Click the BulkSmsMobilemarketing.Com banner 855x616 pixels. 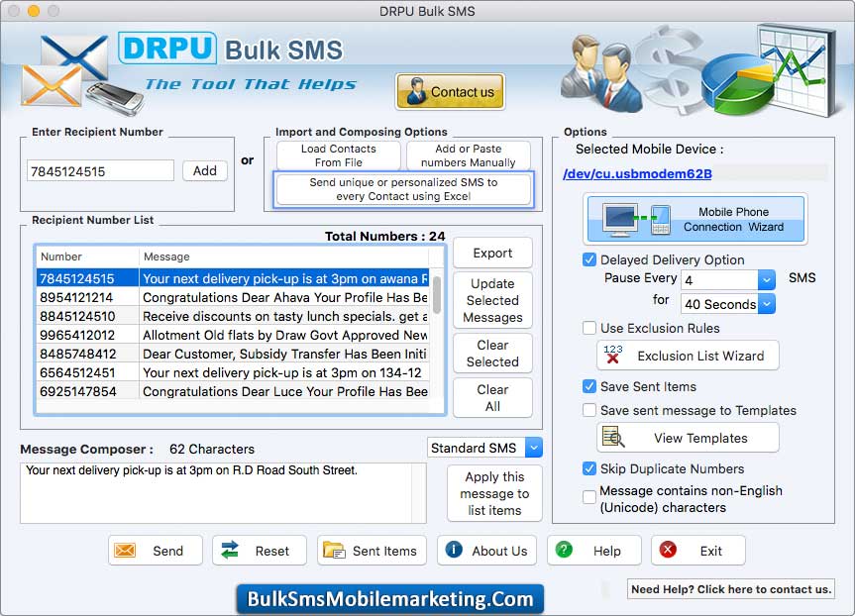[390, 598]
